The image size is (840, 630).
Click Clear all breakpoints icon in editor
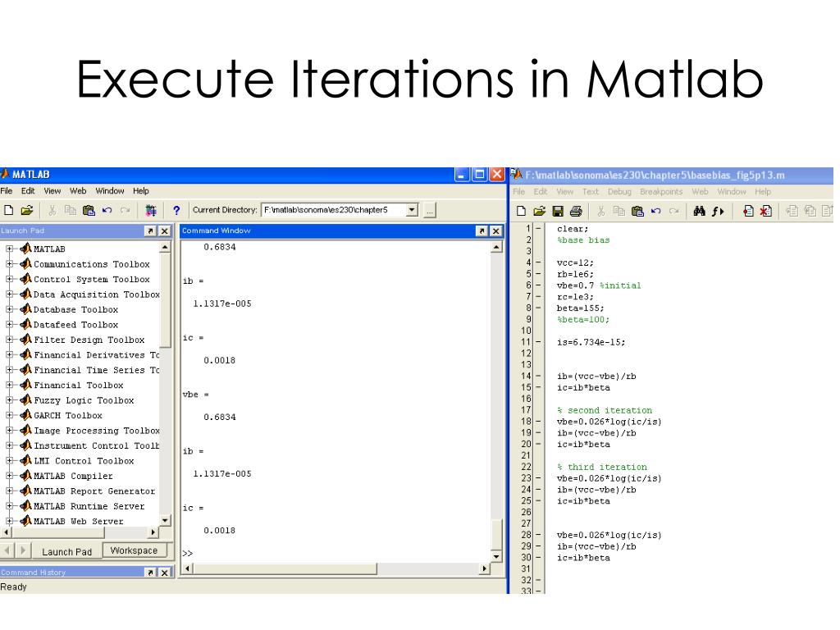(x=767, y=211)
